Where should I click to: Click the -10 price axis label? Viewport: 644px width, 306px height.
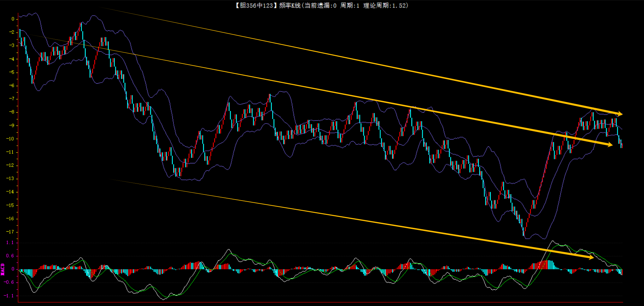[10, 139]
